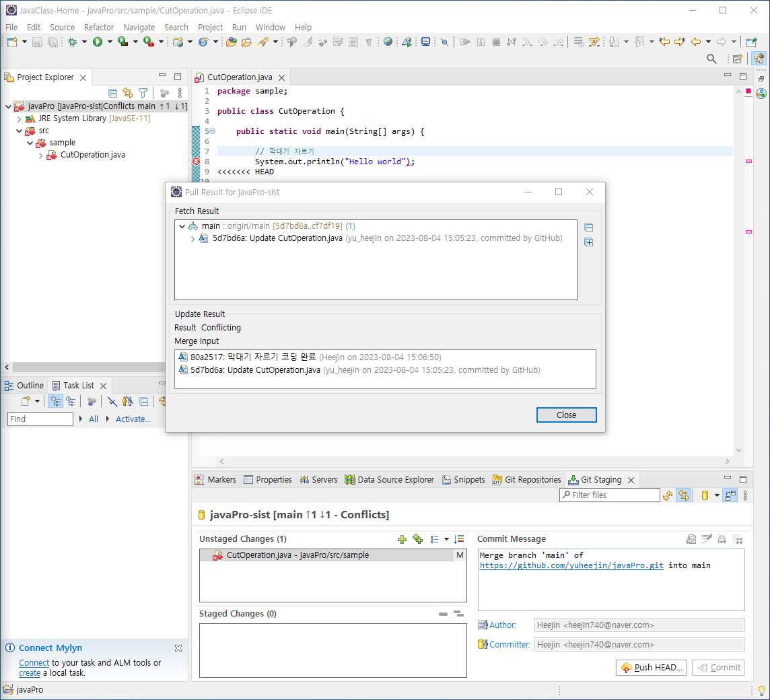Open the toolbar Search magnifier
Viewport: 770px width, 700px height.
(x=711, y=59)
